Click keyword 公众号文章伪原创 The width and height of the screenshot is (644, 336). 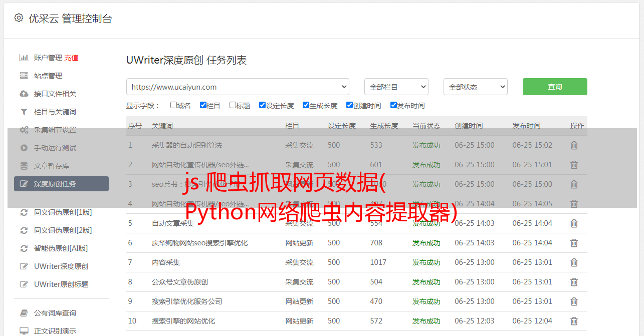[180, 282]
